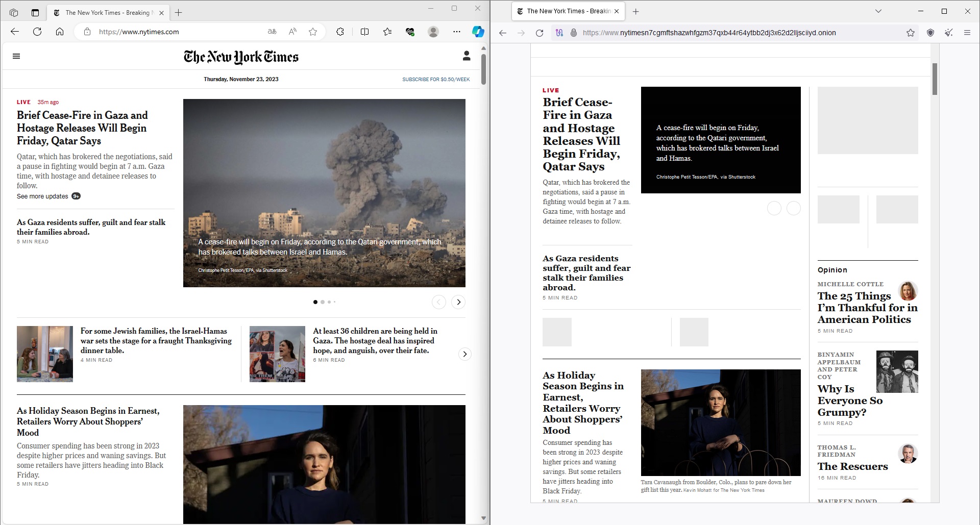
Task: Open The Rescuers by Thomas Friedman
Action: [x=852, y=466]
